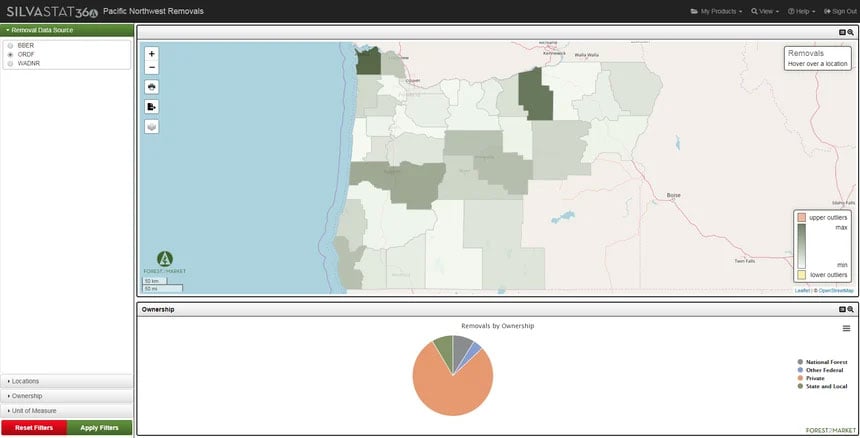Open the My Products dropdown
This screenshot has height=438, width=860.
point(716,12)
